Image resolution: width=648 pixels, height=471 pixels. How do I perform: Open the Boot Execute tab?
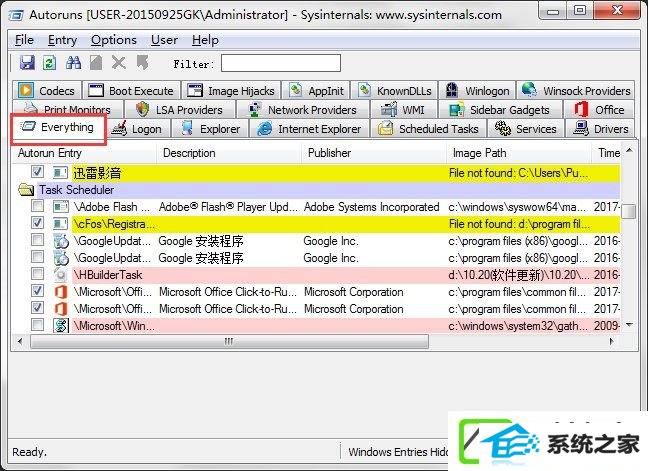tap(131, 90)
